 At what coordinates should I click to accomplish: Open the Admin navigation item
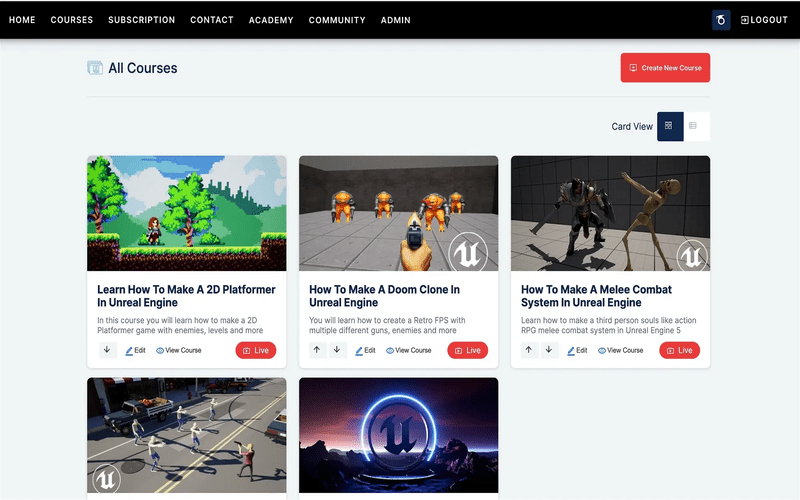(x=395, y=20)
